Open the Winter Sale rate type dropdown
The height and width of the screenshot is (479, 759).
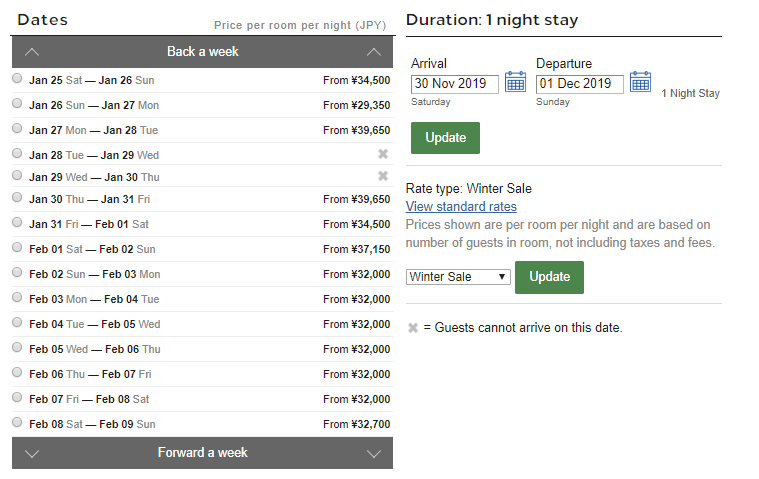pyautogui.click(x=458, y=277)
